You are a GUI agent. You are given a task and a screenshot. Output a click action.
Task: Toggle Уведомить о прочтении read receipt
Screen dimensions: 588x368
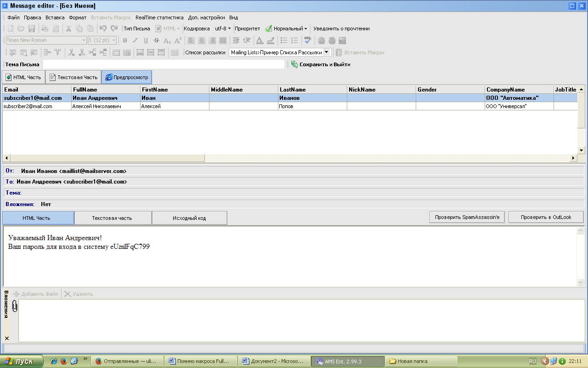coord(341,29)
